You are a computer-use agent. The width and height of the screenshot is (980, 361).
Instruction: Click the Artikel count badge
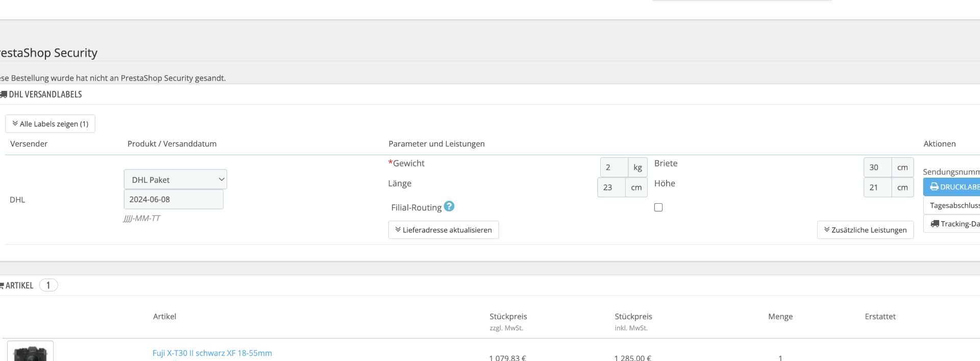point(48,285)
